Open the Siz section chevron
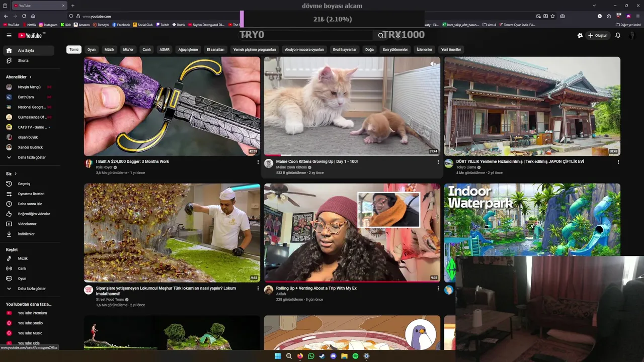This screenshot has width=644, height=362. pos(15,173)
